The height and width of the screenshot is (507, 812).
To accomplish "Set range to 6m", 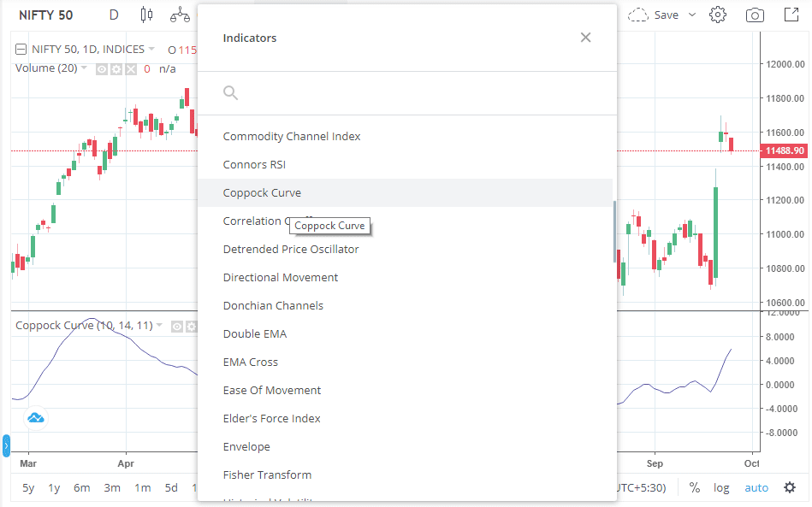I will tap(82, 488).
